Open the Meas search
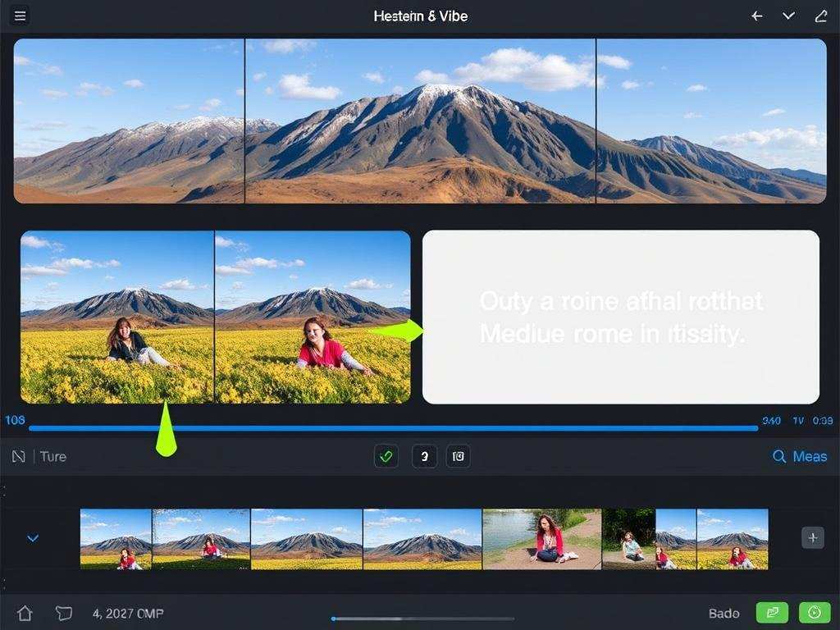This screenshot has width=840, height=630. click(800, 457)
